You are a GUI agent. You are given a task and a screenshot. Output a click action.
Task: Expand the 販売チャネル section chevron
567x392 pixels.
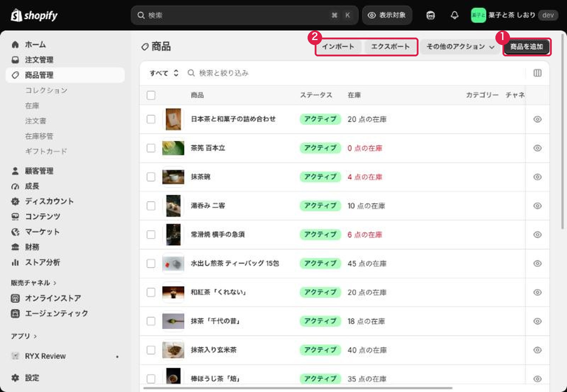click(55, 283)
